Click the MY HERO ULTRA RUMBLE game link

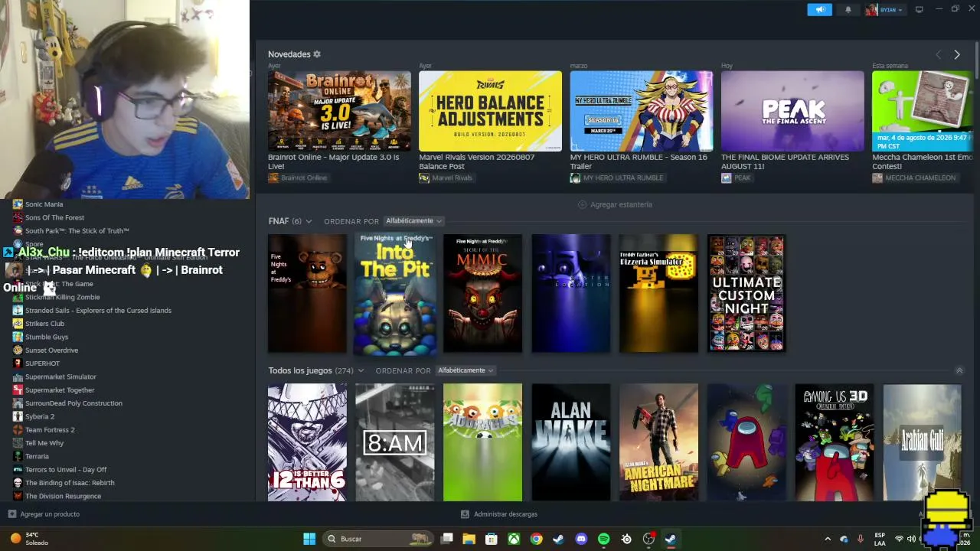[x=617, y=178]
